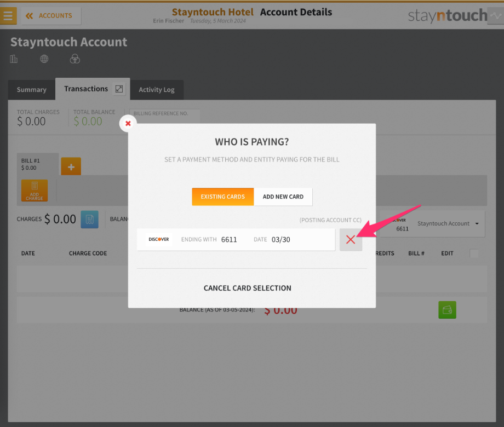Go back to Accounts

tap(51, 16)
